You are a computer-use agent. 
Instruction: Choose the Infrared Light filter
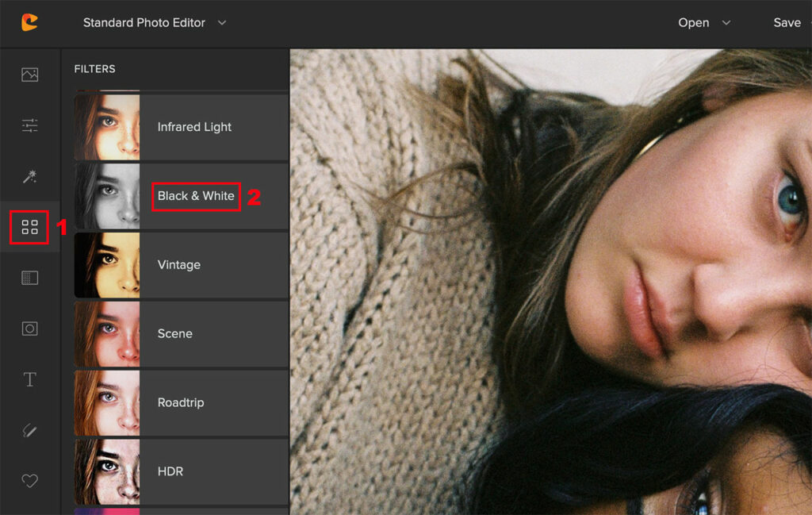194,127
